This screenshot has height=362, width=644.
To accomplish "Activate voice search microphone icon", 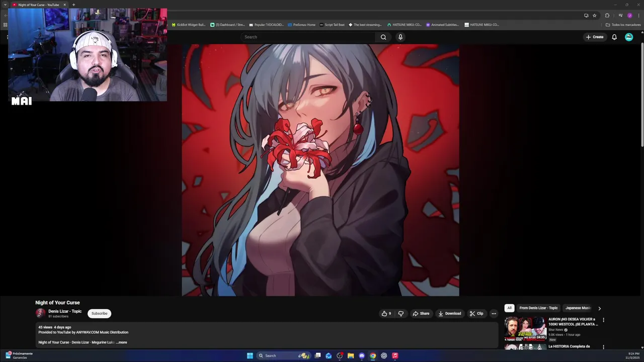I will pyautogui.click(x=400, y=37).
